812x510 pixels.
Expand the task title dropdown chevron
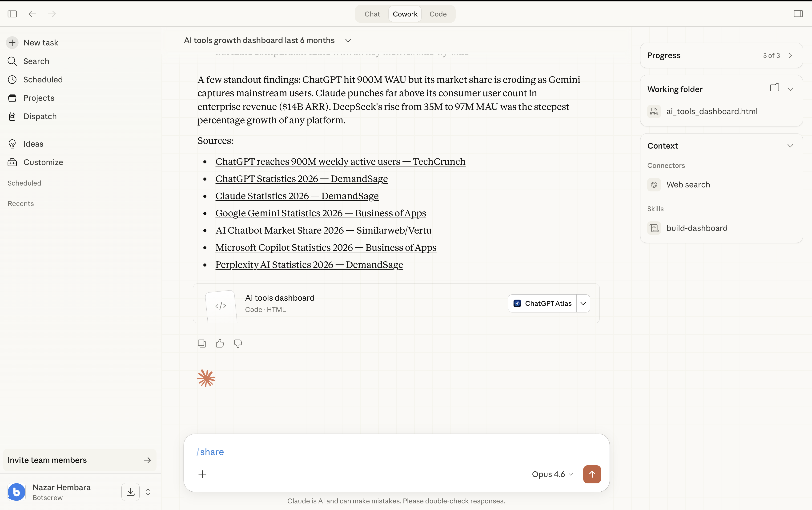pyautogui.click(x=348, y=40)
